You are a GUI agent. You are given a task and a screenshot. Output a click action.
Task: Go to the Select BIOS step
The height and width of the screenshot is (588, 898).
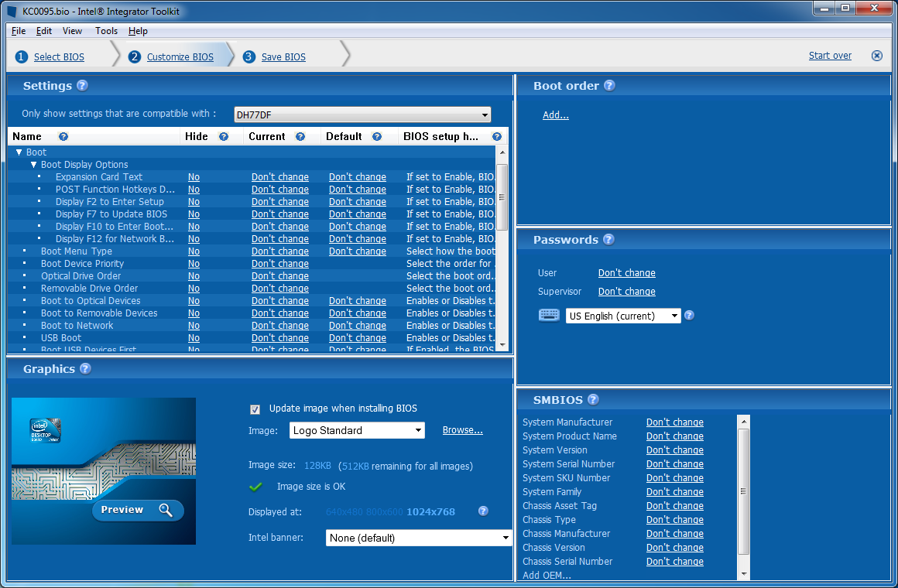(59, 56)
